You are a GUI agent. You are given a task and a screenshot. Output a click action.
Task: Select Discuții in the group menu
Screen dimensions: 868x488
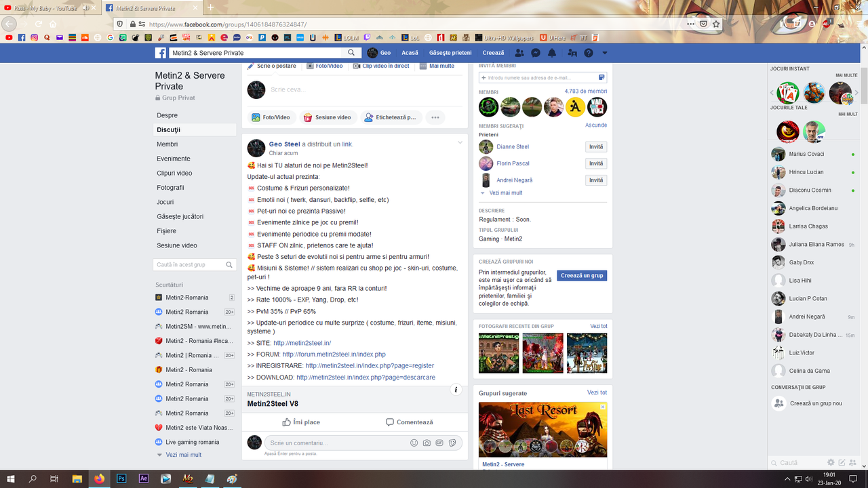(x=195, y=129)
